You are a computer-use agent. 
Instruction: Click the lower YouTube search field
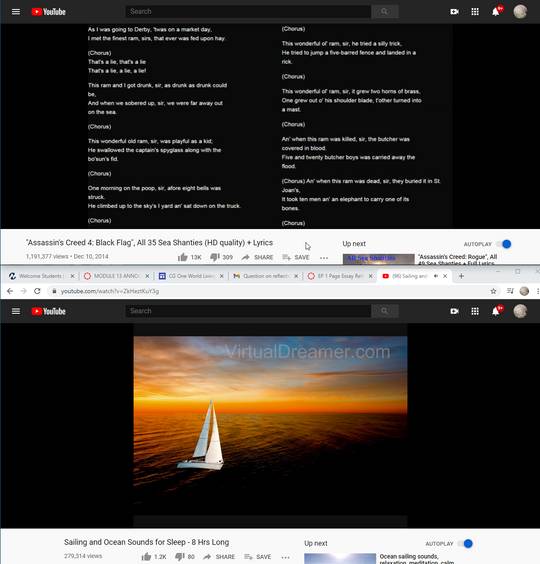[x=248, y=311]
